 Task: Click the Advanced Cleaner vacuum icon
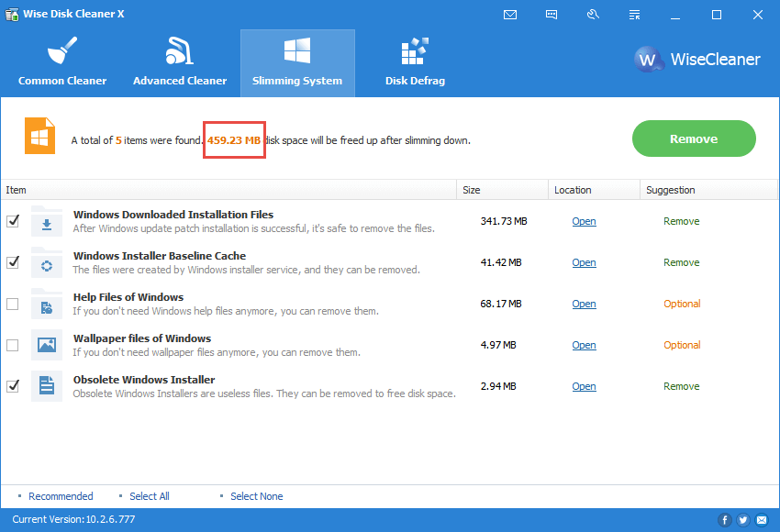(x=180, y=50)
